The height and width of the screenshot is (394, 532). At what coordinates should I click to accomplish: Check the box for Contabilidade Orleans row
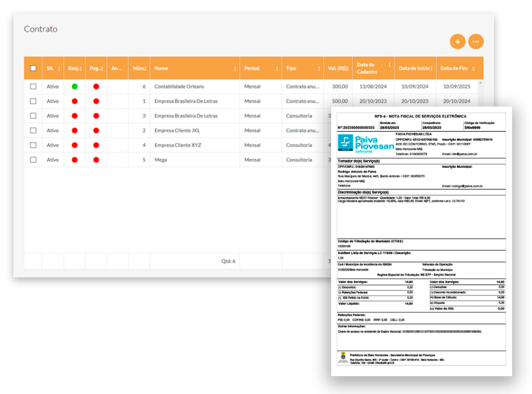point(33,87)
